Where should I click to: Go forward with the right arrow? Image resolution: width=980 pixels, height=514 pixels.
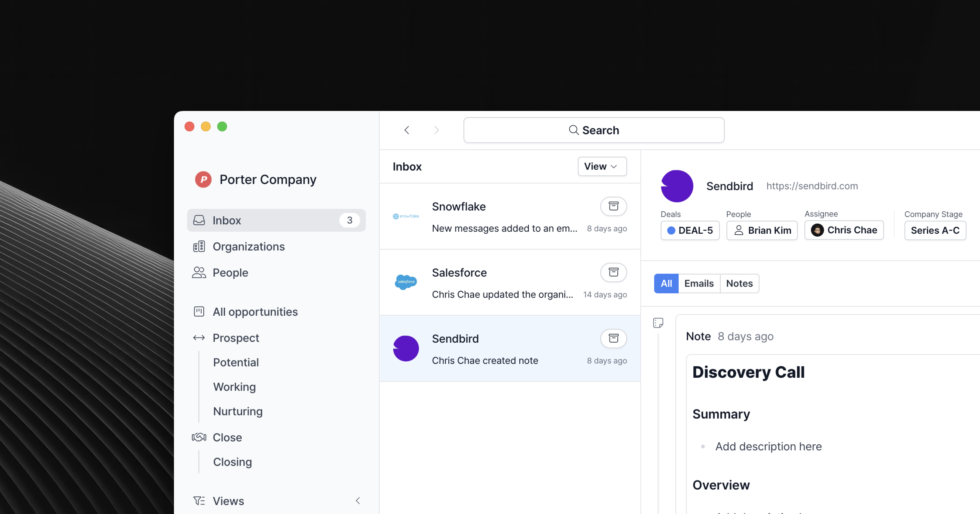pos(436,130)
